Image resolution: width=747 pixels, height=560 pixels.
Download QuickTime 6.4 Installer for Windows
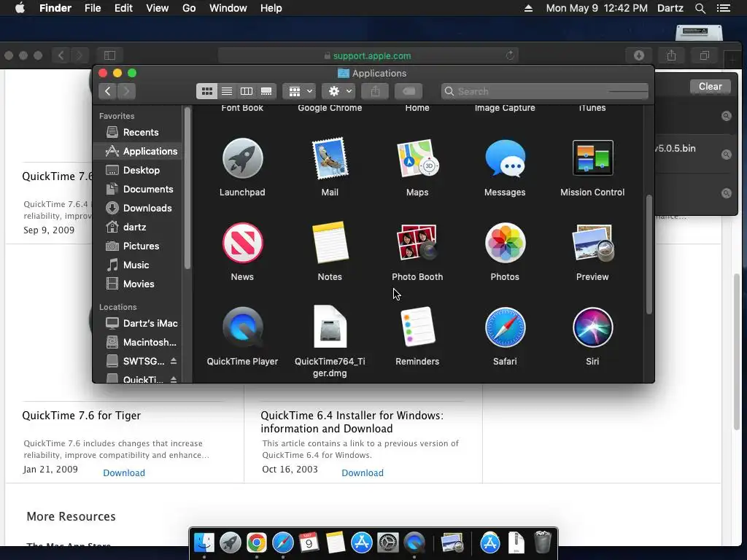pos(363,472)
